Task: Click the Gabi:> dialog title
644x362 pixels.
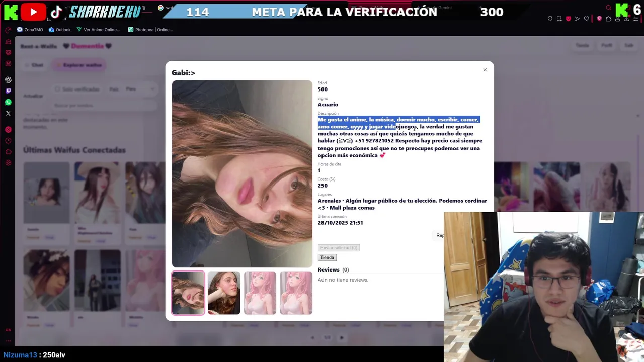Action: (x=183, y=73)
